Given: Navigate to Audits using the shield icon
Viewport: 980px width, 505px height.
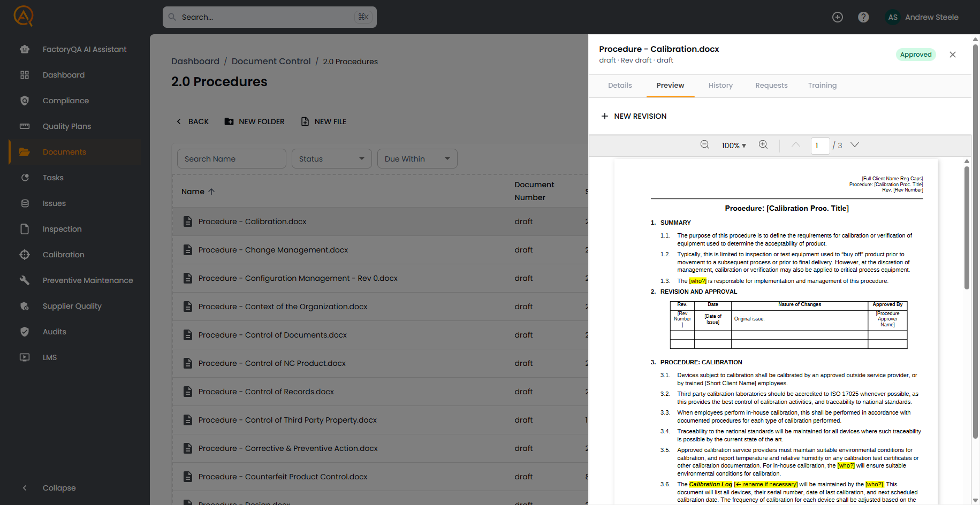Looking at the screenshot, I should pyautogui.click(x=25, y=332).
